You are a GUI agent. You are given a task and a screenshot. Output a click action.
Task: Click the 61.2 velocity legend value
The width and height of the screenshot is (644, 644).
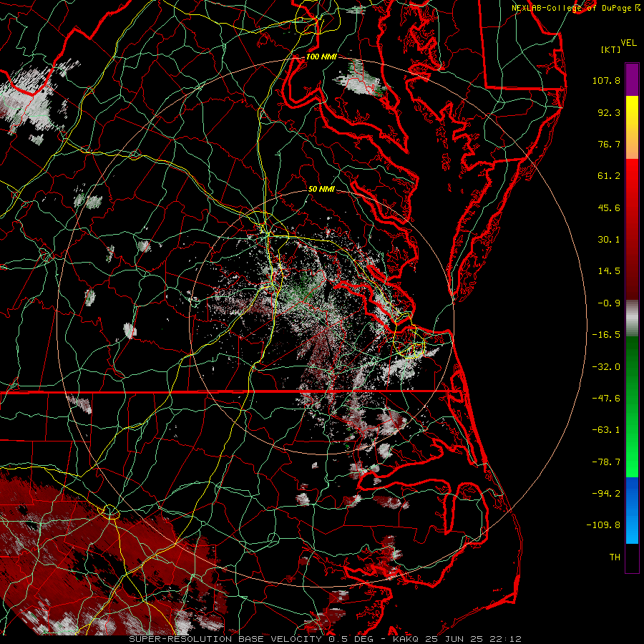609,176
